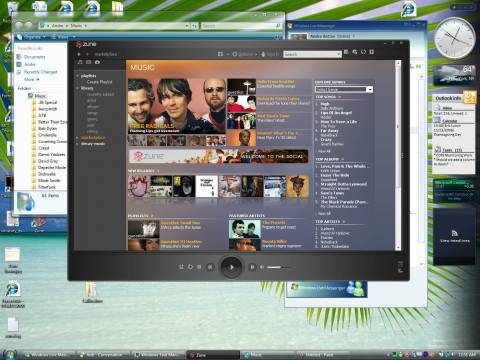Open songs view in Zune library
Image resolution: width=480 pixels, height=360 pixels.
[92, 113]
